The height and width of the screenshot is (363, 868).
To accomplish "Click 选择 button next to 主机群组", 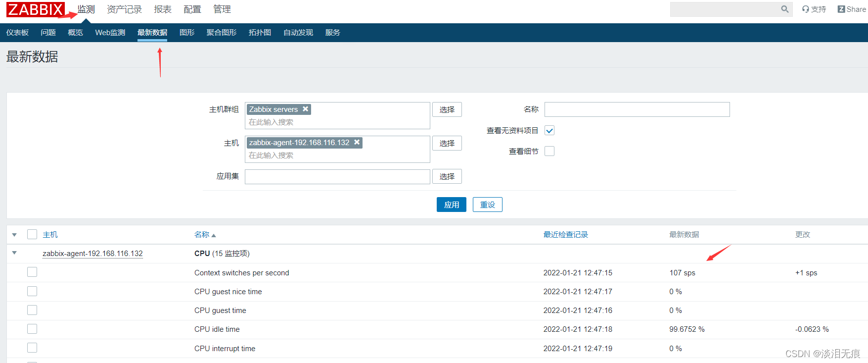I will [447, 109].
